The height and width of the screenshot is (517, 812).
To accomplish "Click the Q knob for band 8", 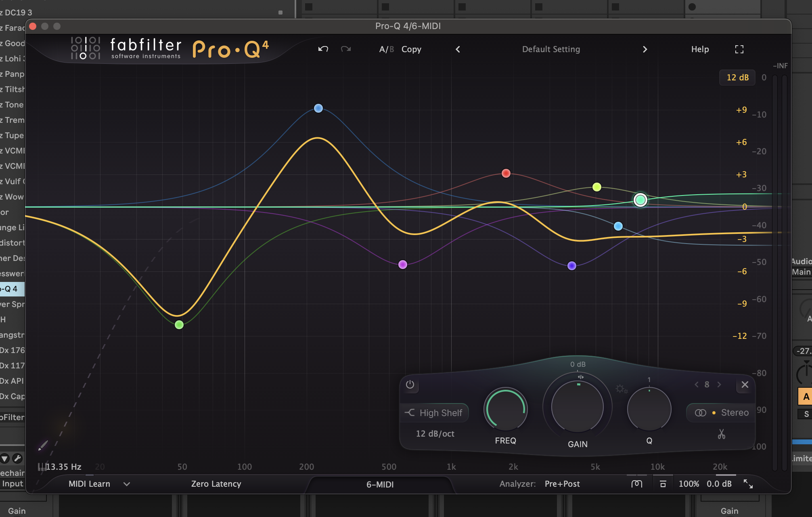I will (649, 409).
